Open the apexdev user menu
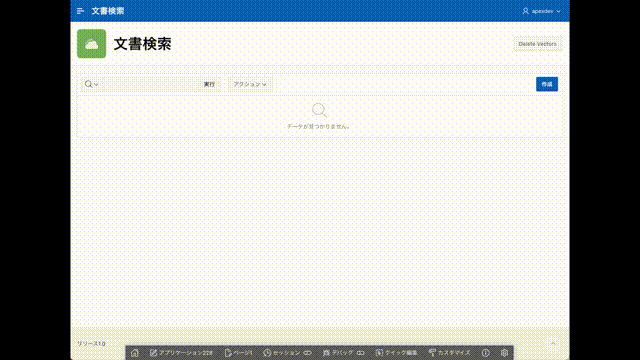 pyautogui.click(x=542, y=11)
